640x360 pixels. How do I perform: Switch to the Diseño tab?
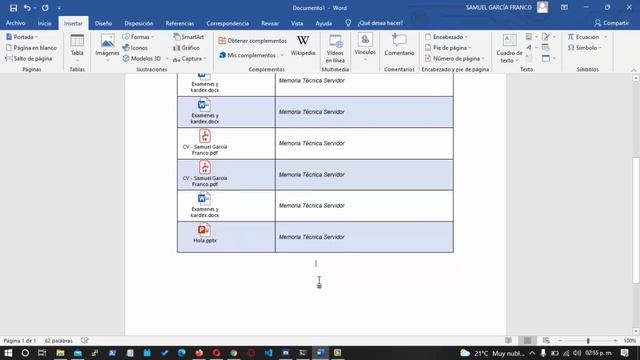point(103,23)
